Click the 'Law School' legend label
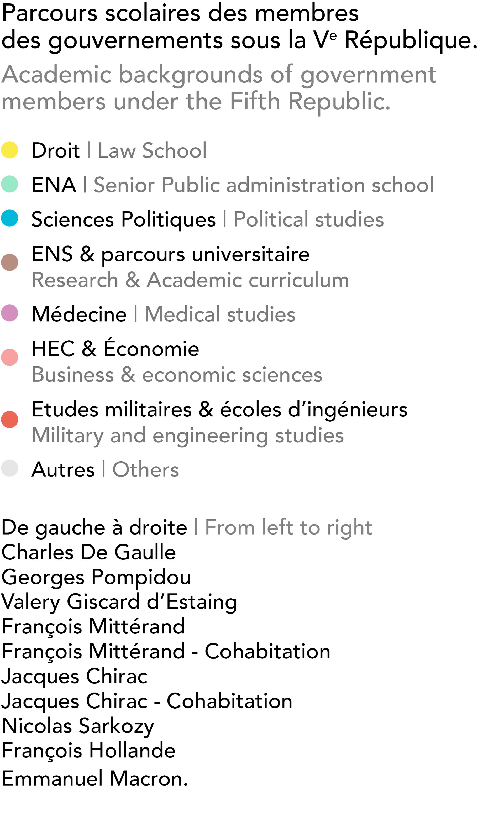The image size is (504, 817). coord(152,150)
